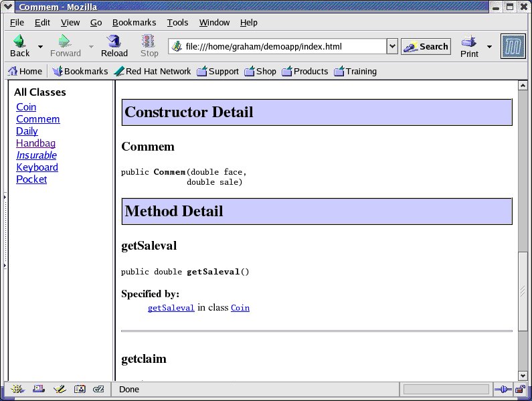Screen dimensions: 532x401
Task: Open the Print options dropdown arrow
Action: pyautogui.click(x=489, y=47)
